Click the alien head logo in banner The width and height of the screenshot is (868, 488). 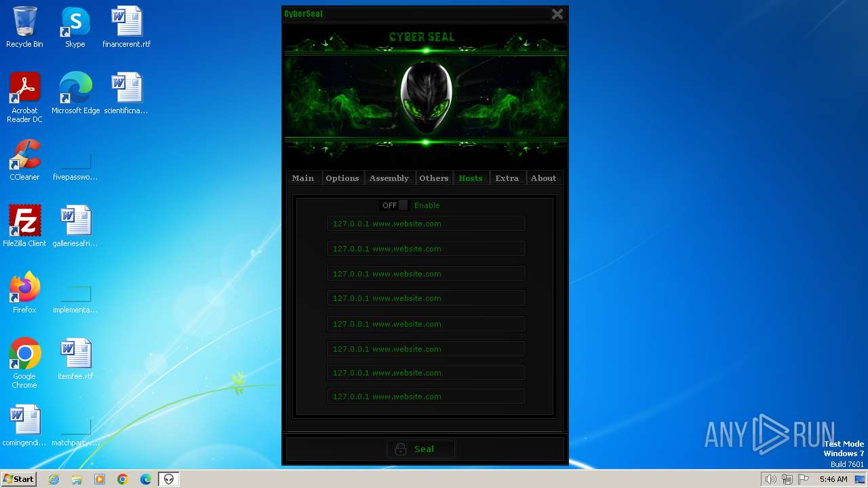(x=426, y=97)
